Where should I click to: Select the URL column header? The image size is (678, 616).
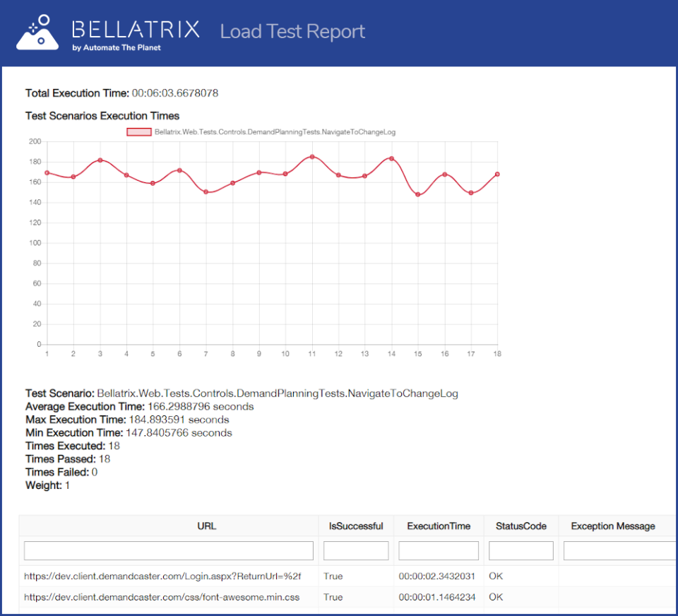click(x=206, y=526)
